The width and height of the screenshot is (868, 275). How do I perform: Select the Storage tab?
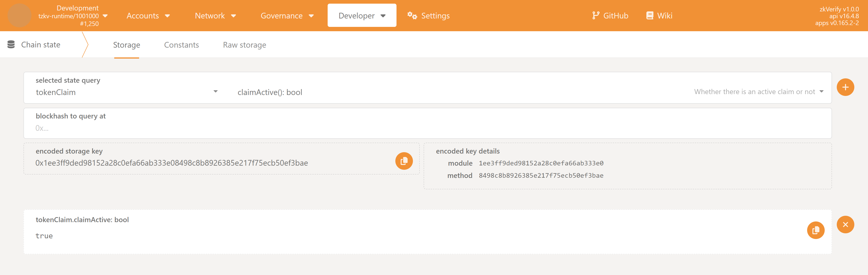tap(126, 45)
